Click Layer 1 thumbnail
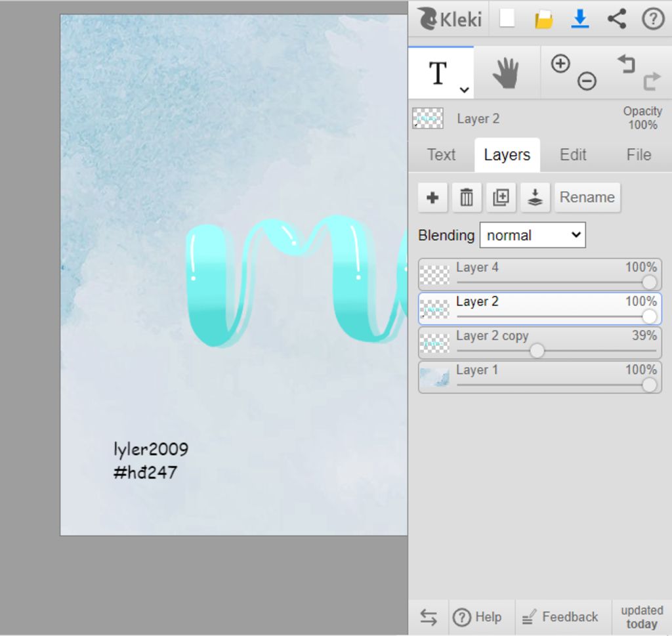Image resolution: width=672 pixels, height=636 pixels. point(434,377)
